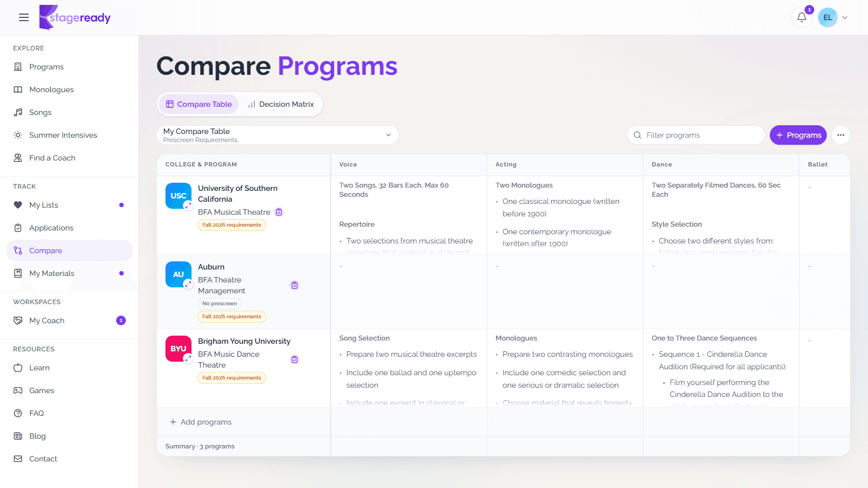Viewport: 868px width, 488px height.
Task: Click the purple Programs add button
Action: point(798,135)
